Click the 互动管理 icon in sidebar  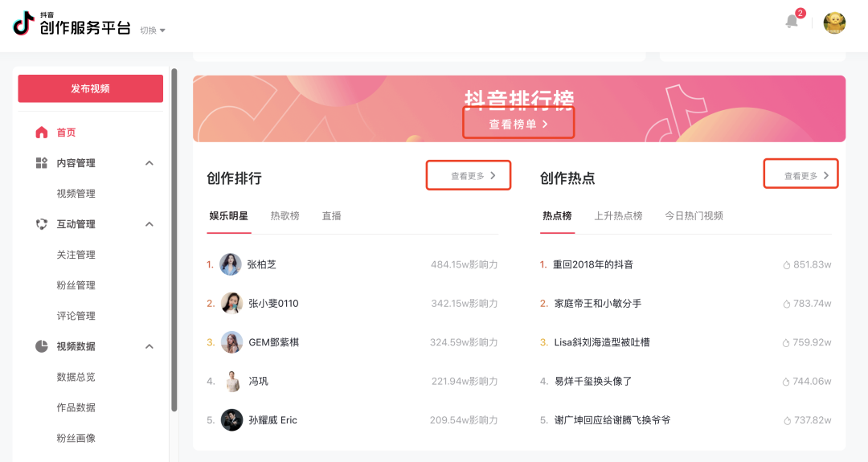(42, 224)
